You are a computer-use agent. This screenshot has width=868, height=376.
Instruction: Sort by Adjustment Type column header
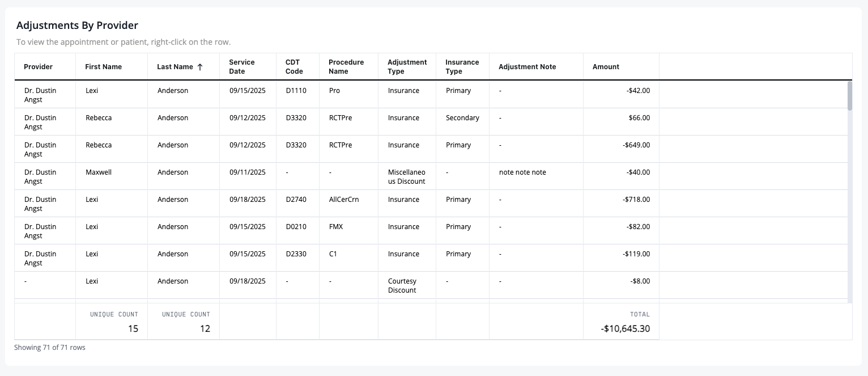[x=407, y=67]
